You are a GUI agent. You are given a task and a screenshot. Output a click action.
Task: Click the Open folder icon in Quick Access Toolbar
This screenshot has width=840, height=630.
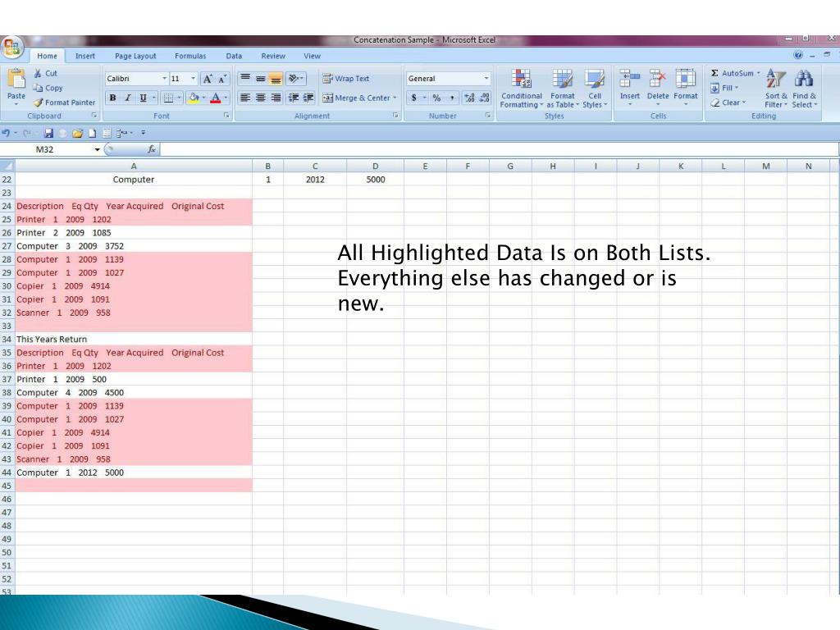78,133
